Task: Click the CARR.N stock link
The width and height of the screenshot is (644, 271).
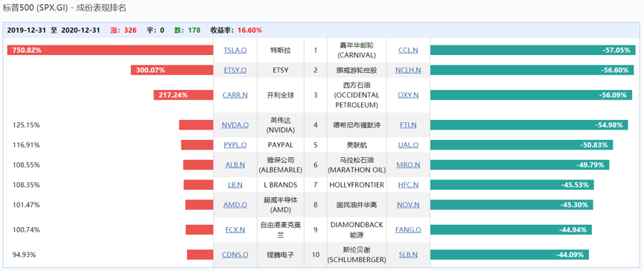Action: coord(235,95)
